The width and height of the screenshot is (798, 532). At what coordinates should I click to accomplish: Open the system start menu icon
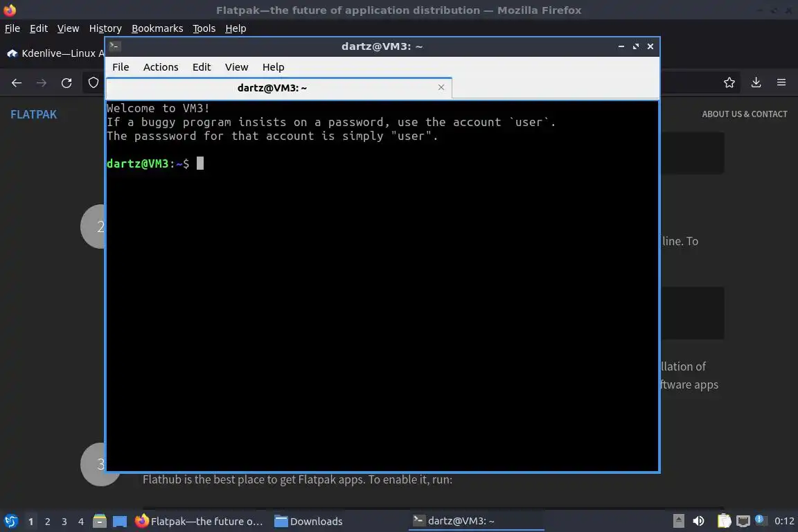11,522
